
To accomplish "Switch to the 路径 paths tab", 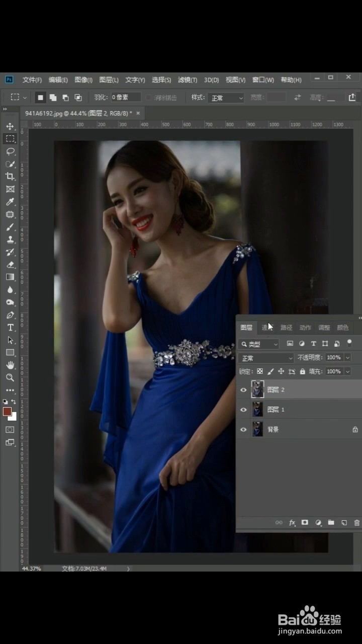I will point(287,328).
